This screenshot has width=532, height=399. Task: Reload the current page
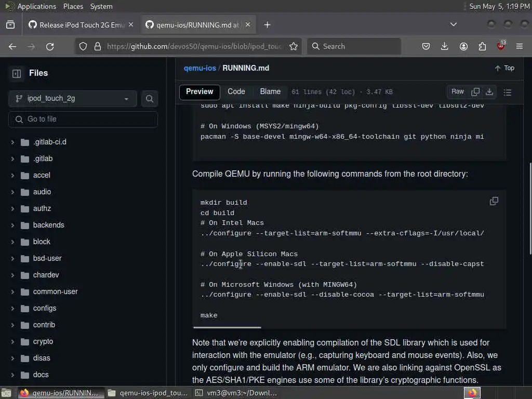point(50,46)
